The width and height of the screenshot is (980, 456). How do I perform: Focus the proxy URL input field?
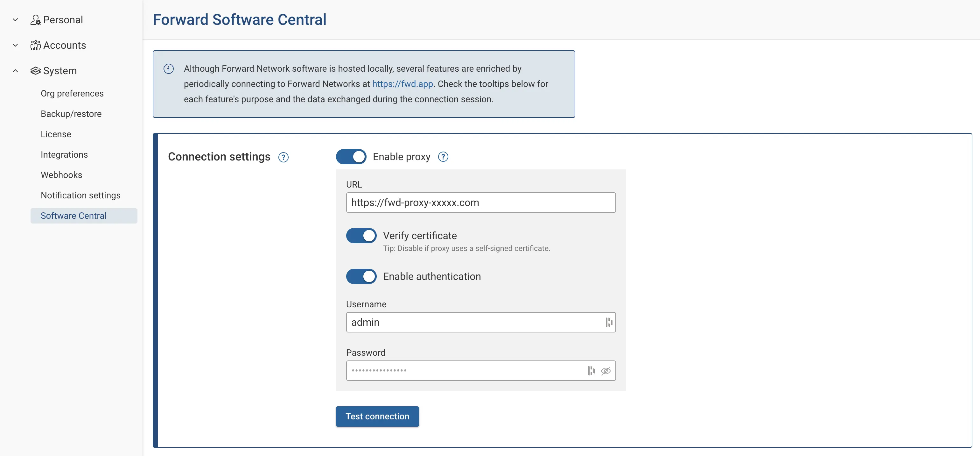pos(481,203)
